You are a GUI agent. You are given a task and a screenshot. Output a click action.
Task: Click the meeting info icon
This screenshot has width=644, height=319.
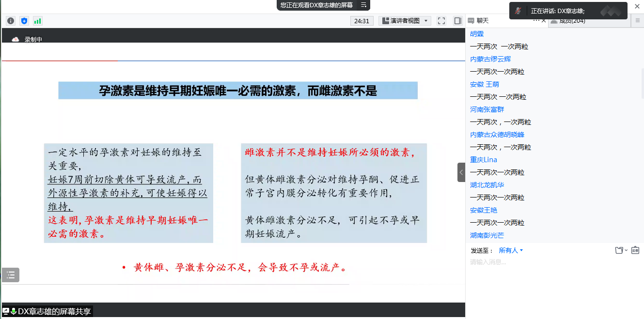(x=10, y=21)
